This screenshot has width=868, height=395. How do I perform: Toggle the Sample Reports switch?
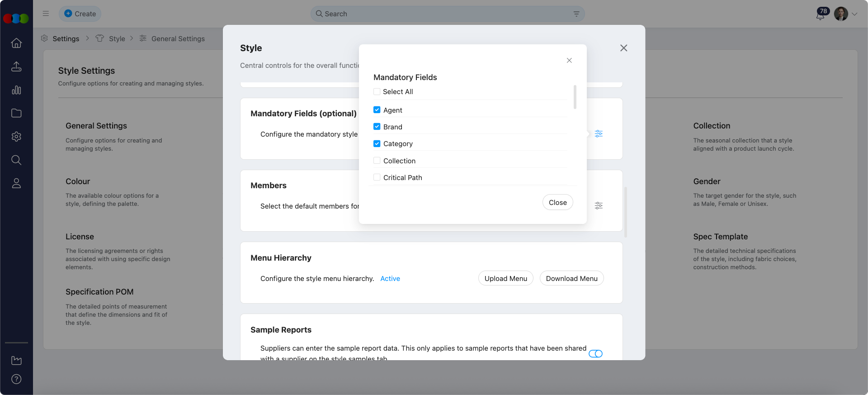point(595,354)
